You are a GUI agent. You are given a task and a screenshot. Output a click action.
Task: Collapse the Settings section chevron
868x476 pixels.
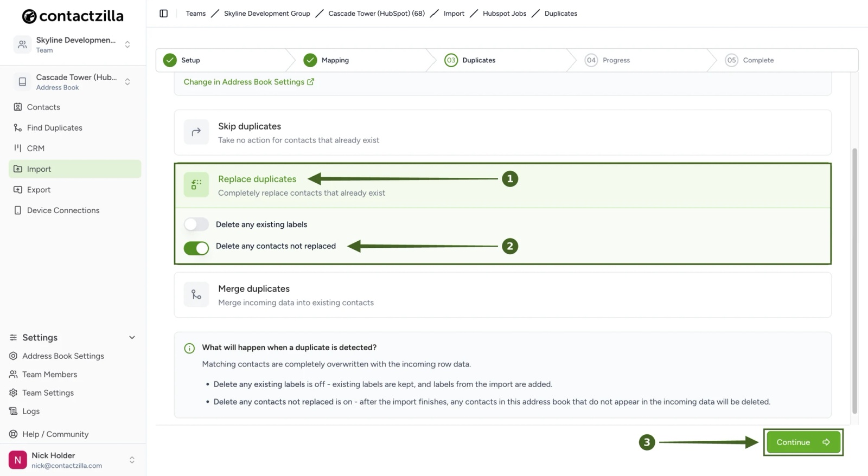[132, 338]
